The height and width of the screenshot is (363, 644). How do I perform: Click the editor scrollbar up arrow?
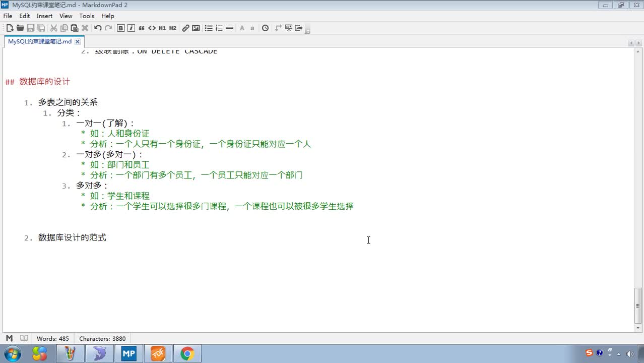click(638, 52)
